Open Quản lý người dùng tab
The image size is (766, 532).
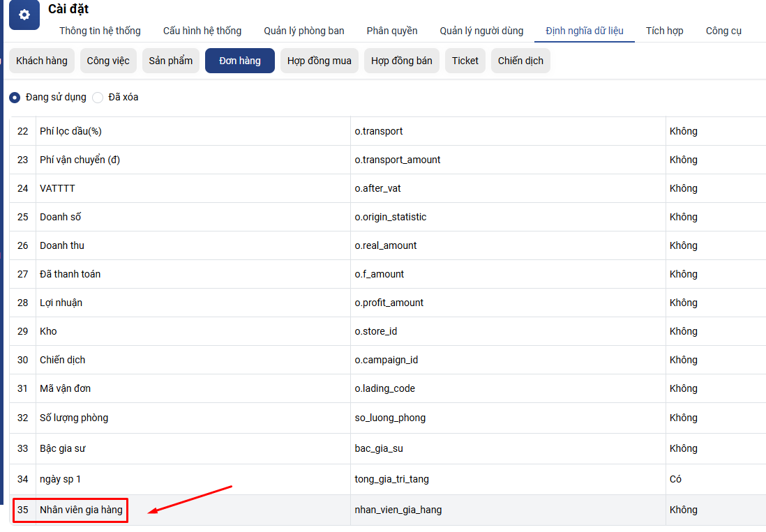481,31
